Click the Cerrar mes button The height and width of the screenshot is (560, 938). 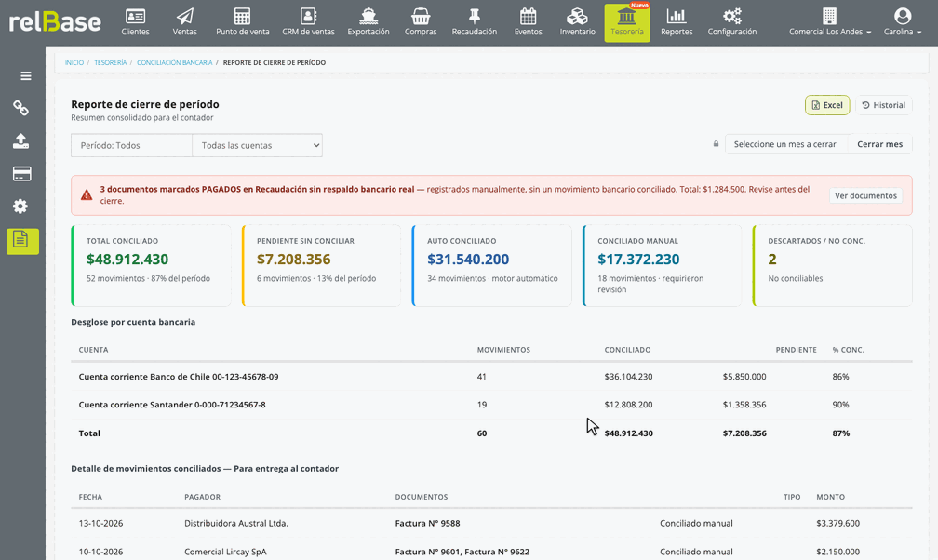point(879,144)
